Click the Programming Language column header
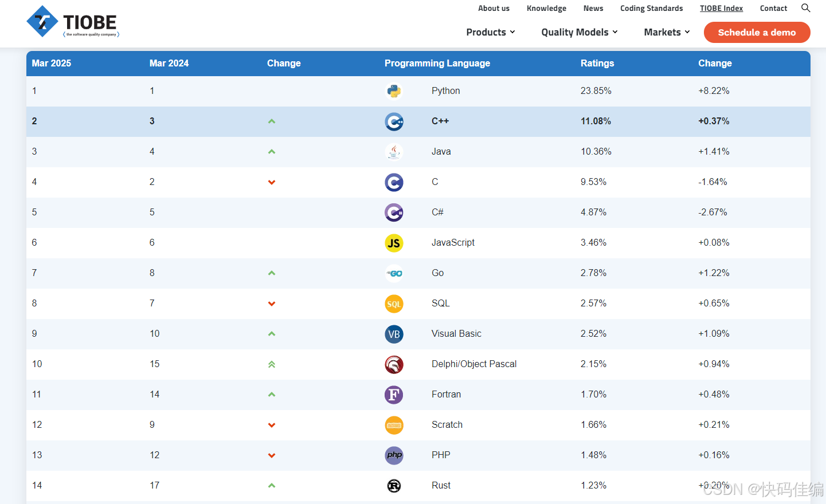Viewport: 826px width, 504px height. [x=437, y=63]
